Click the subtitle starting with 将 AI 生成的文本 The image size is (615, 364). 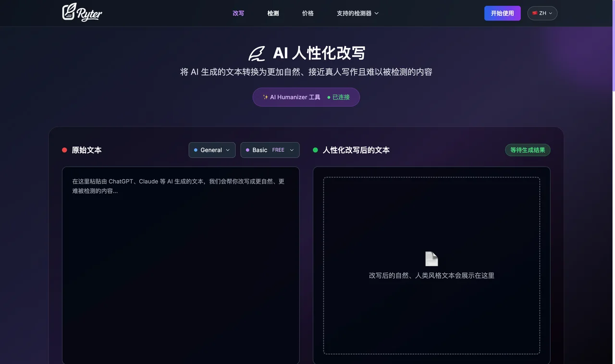click(x=306, y=72)
